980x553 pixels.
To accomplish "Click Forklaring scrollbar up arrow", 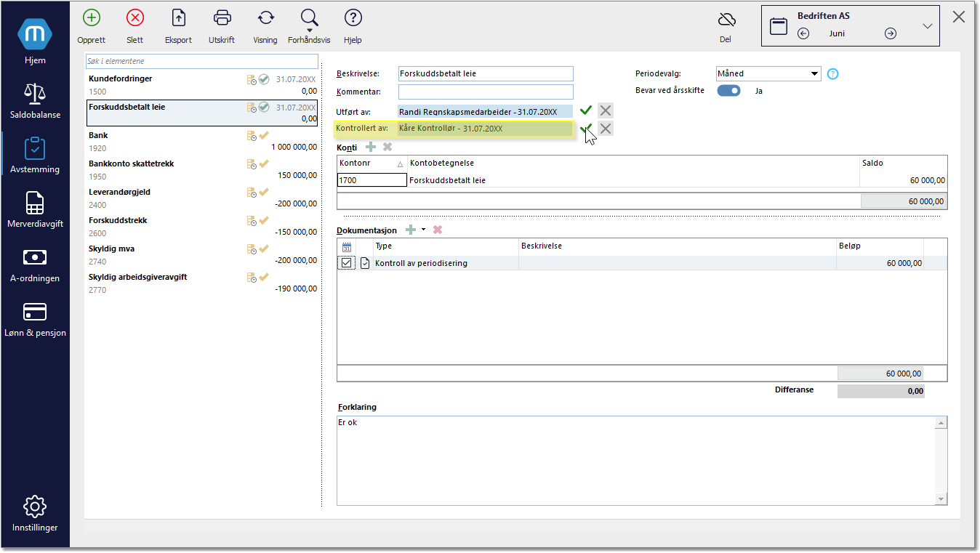I will tap(941, 422).
